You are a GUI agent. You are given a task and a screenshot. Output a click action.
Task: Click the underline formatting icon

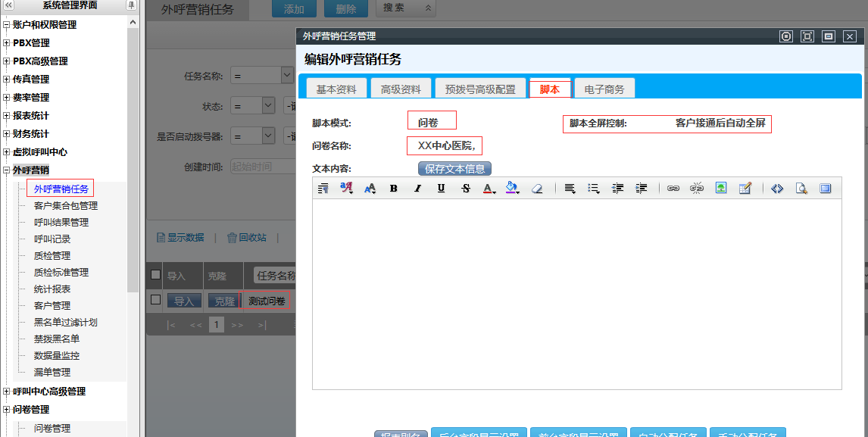(x=441, y=189)
